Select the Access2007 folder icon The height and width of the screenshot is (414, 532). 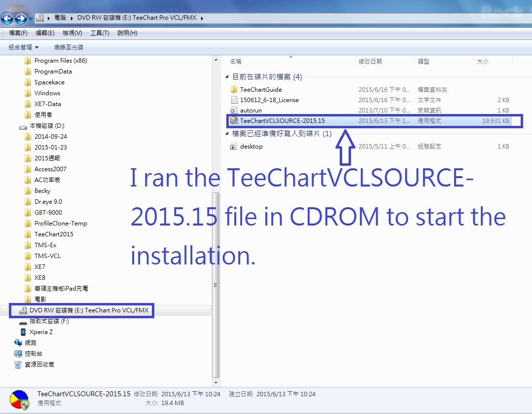[x=28, y=169]
